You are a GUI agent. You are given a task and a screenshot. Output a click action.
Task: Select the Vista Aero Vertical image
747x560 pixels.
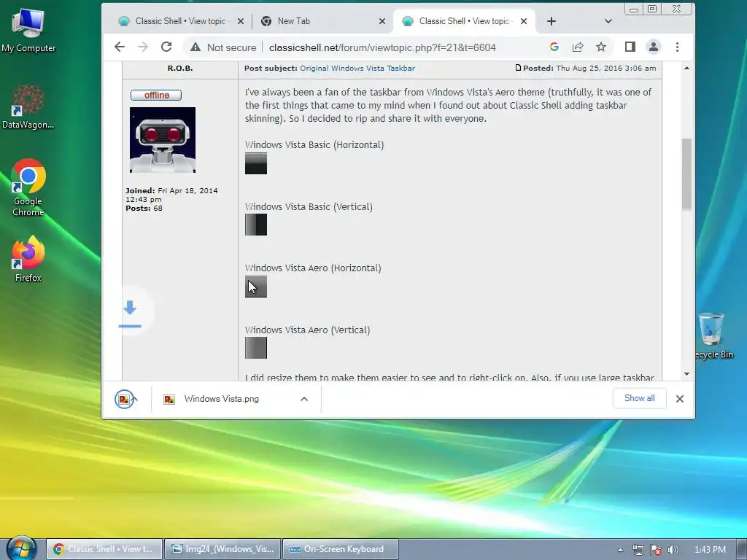[256, 348]
